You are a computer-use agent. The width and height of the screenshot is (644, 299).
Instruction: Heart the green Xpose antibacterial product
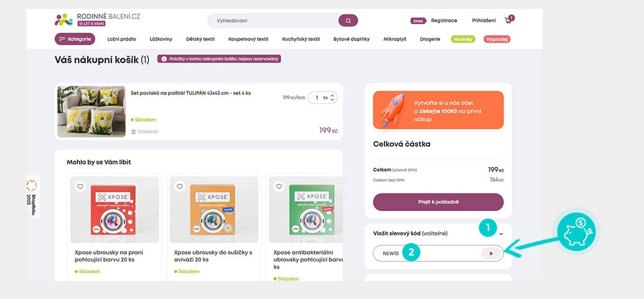click(279, 186)
